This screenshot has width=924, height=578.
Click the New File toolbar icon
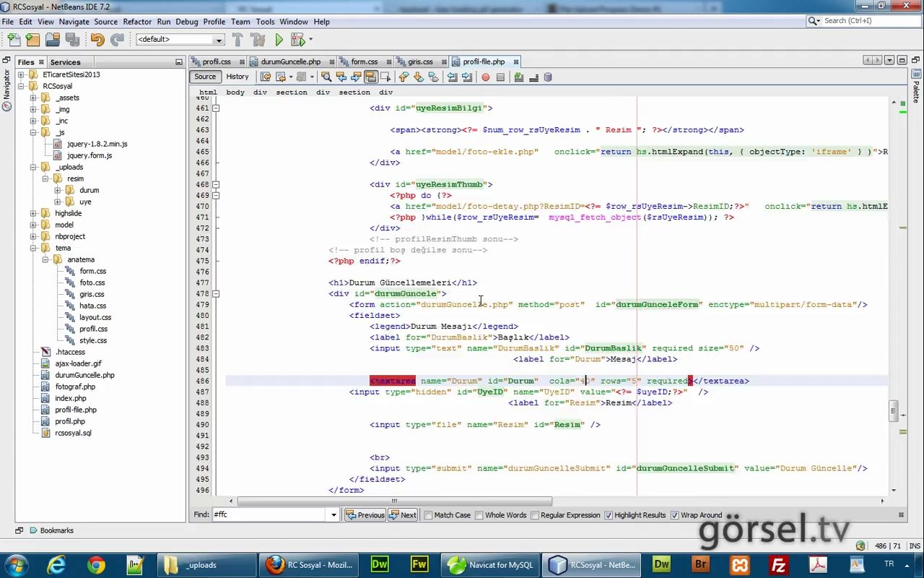point(14,40)
